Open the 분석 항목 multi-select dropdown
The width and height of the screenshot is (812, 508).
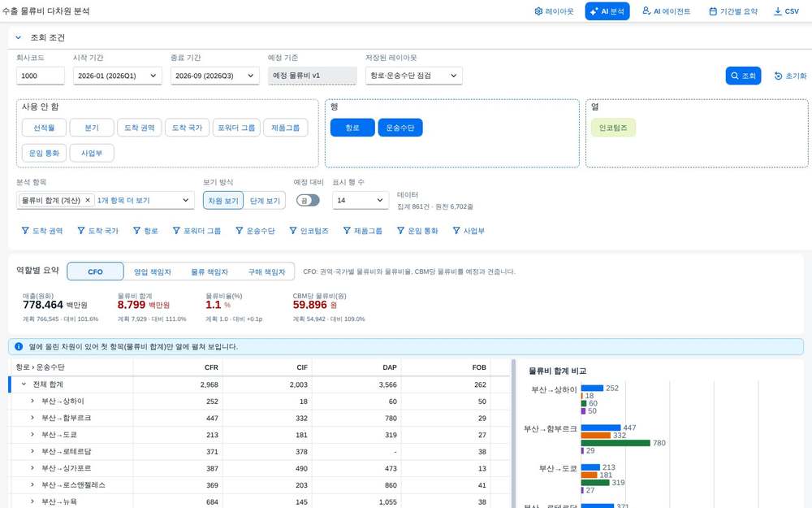coord(185,200)
